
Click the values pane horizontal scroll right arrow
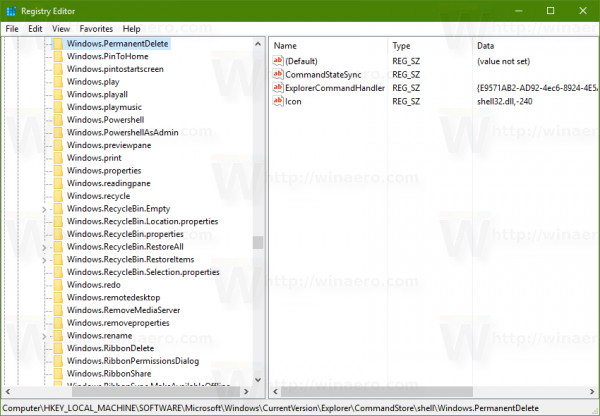click(592, 392)
